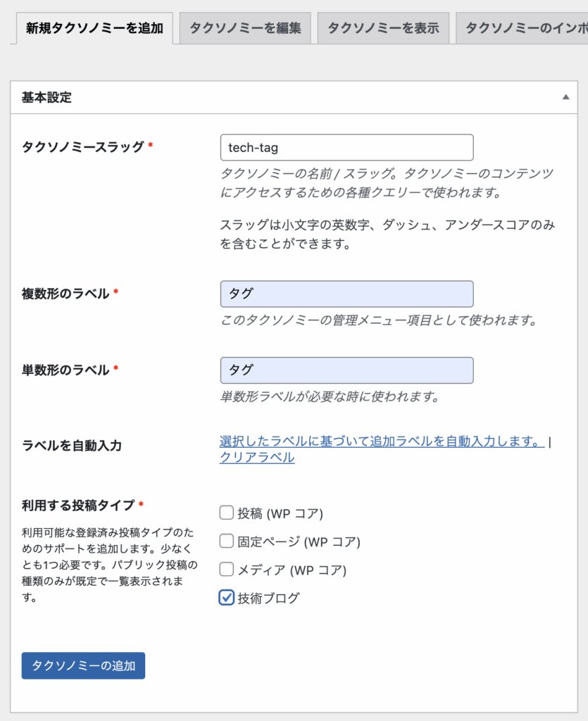Screen dimensions: 588x721
Task: Collapse the 基本設定 panel triangle icon
Action: tap(565, 97)
